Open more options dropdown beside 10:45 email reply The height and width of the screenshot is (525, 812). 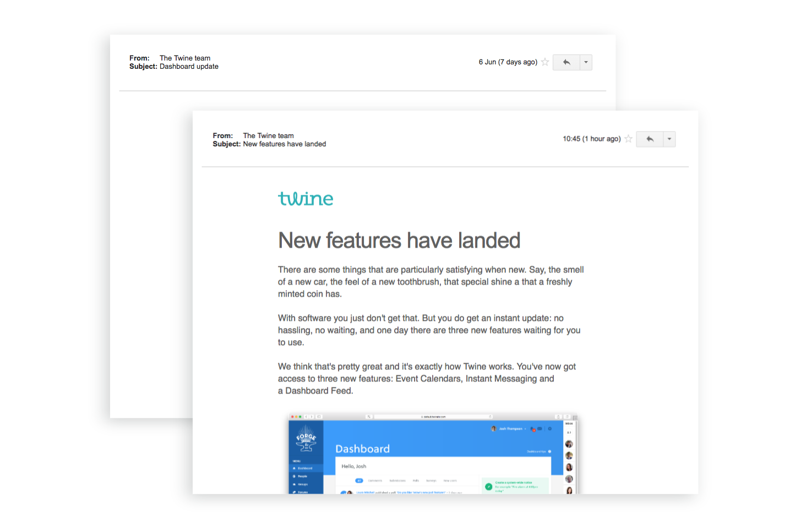tap(669, 139)
